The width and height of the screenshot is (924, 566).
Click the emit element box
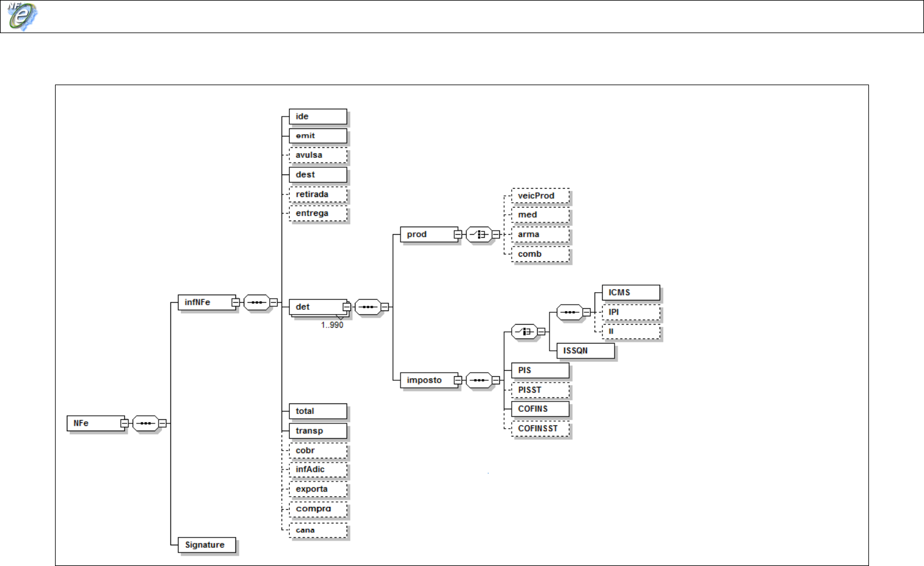318,136
